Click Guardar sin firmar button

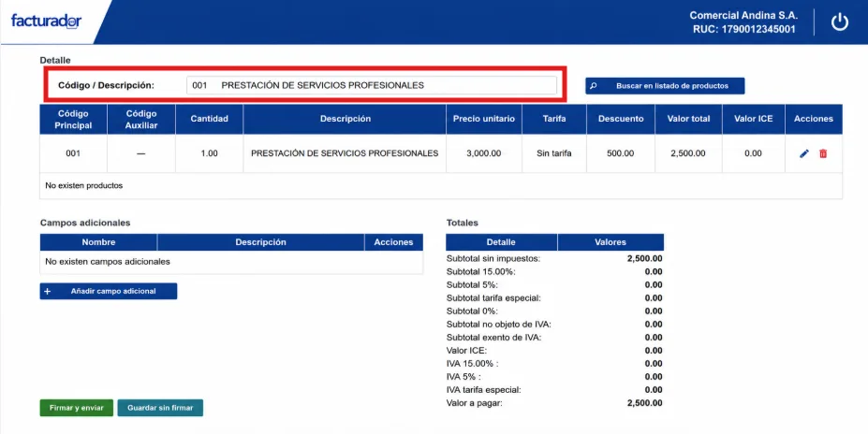click(160, 408)
